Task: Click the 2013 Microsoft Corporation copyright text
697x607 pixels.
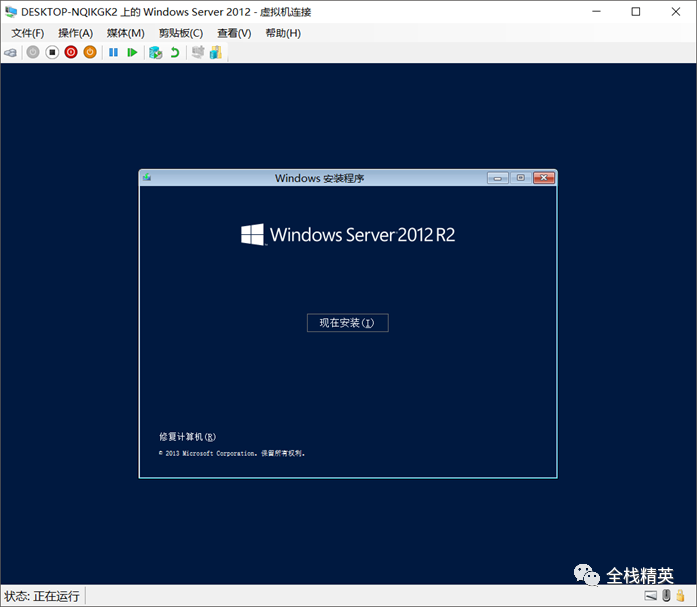Action: click(232, 453)
